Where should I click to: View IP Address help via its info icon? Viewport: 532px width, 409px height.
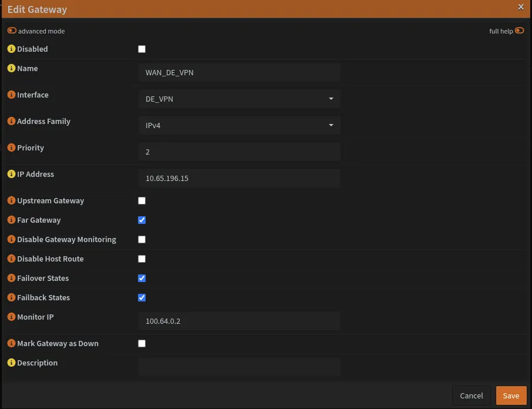pos(11,174)
